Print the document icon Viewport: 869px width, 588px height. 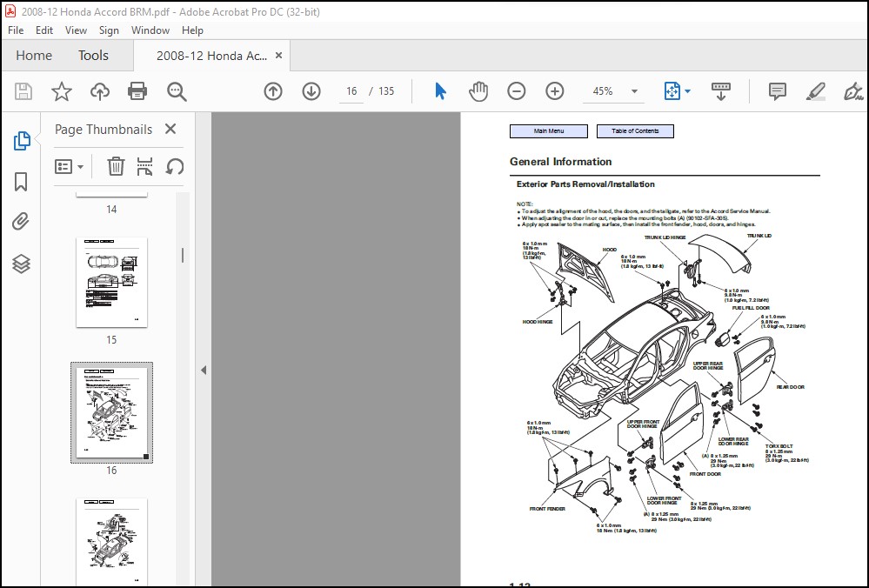[x=137, y=90]
